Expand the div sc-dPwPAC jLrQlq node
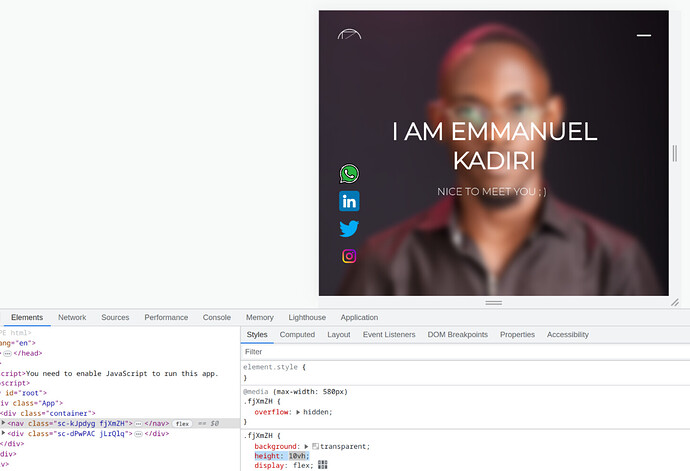The width and height of the screenshot is (690, 471). 3,433
